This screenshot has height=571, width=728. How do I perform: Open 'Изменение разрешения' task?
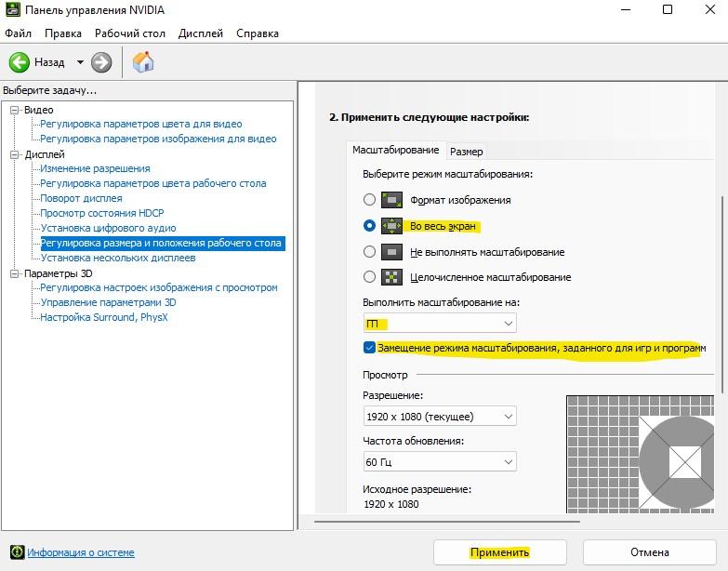95,168
